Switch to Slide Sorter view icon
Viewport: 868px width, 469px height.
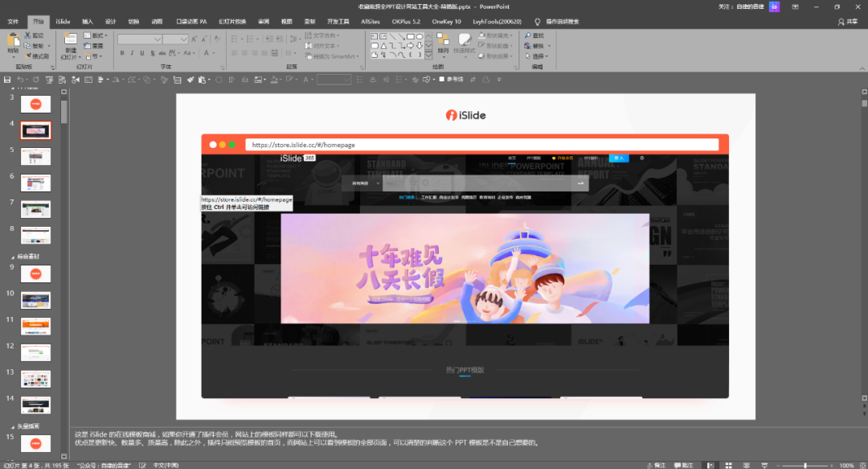pyautogui.click(x=728, y=465)
